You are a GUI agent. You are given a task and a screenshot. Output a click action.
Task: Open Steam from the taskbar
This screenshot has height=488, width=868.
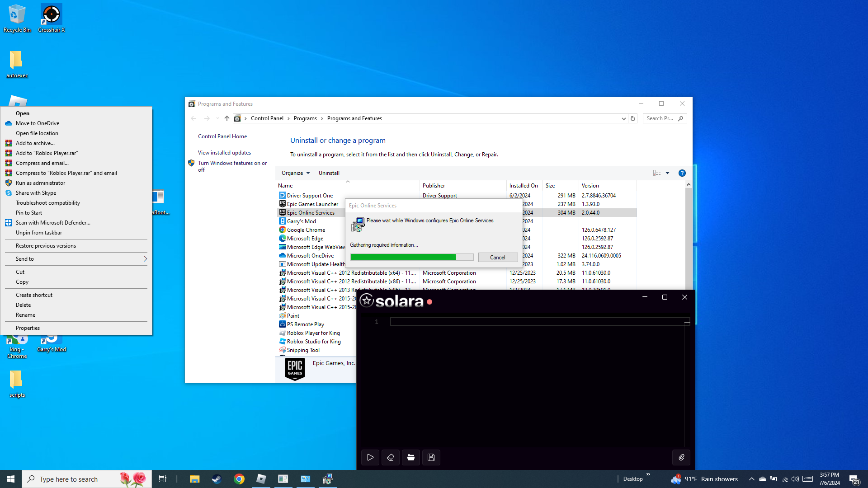[217, 479]
